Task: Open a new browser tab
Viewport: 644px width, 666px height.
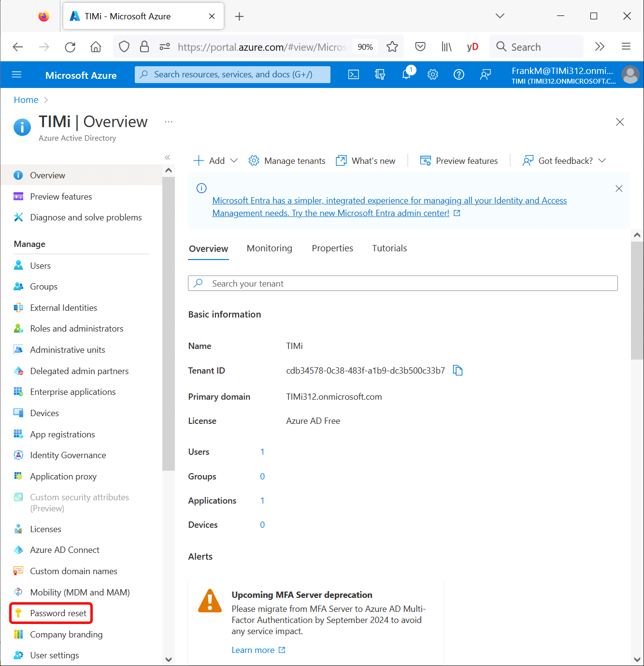Action: coord(239,16)
